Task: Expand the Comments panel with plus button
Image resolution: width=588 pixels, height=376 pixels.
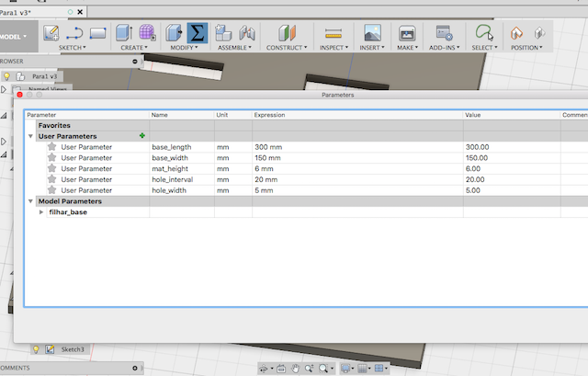Action: tap(135, 368)
